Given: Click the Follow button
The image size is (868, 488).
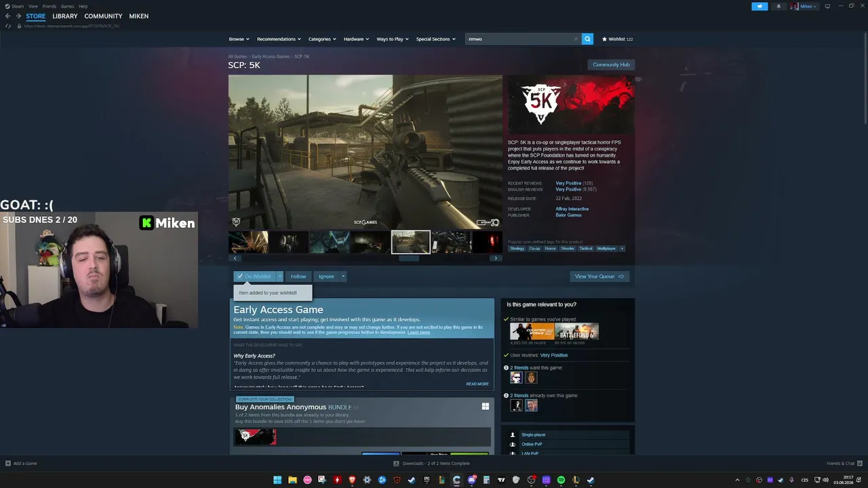Looking at the screenshot, I should (298, 277).
